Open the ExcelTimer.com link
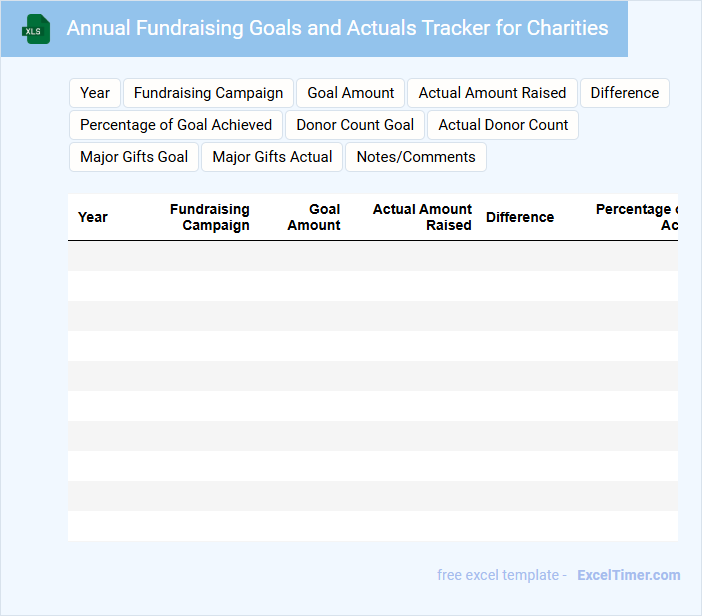 point(628,575)
